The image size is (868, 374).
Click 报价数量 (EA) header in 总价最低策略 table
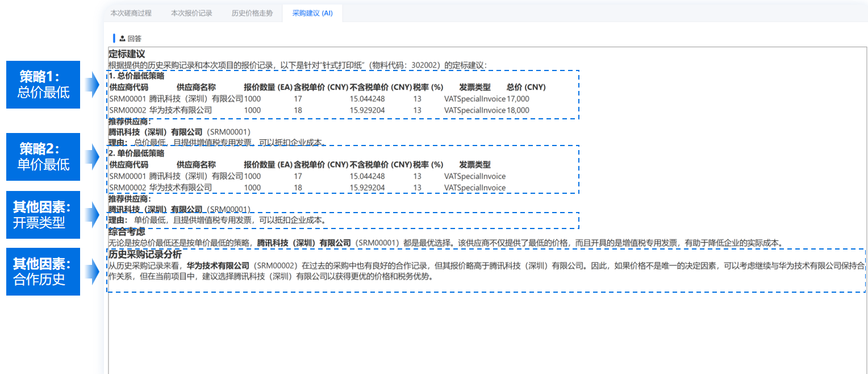pos(268,88)
